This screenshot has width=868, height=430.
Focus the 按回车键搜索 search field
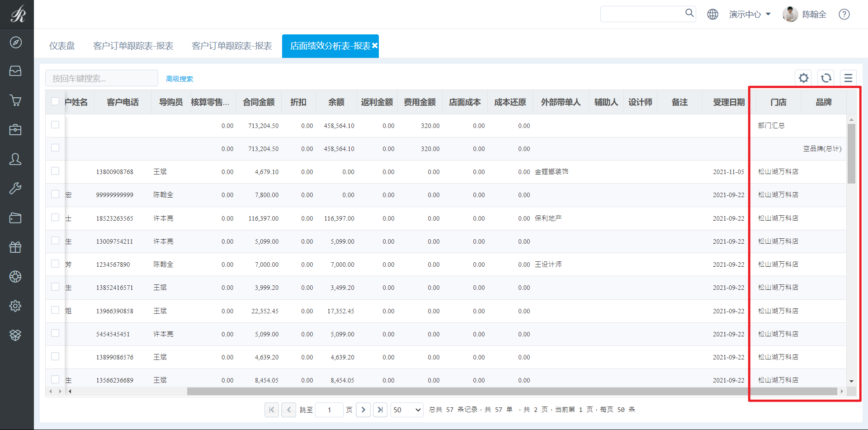(x=102, y=78)
